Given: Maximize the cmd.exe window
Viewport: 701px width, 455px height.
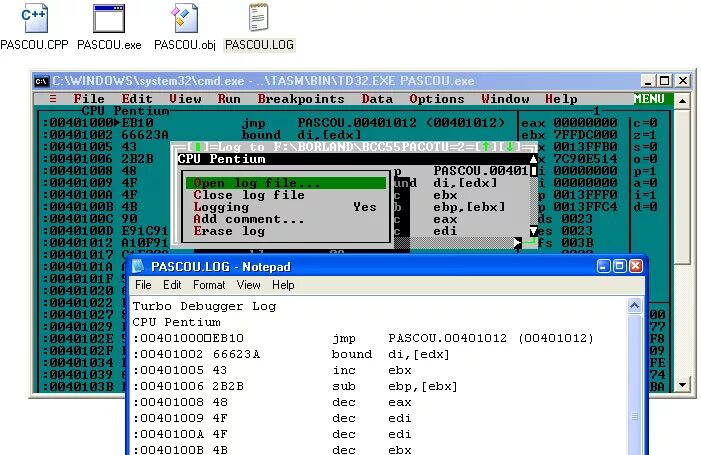Looking at the screenshot, I should click(665, 81).
